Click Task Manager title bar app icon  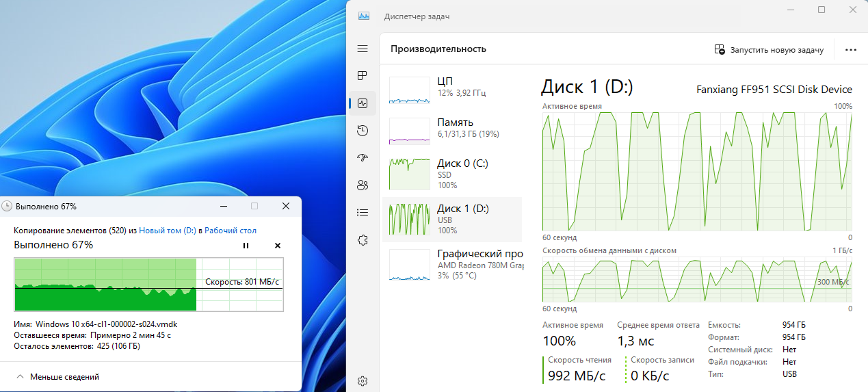point(364,16)
